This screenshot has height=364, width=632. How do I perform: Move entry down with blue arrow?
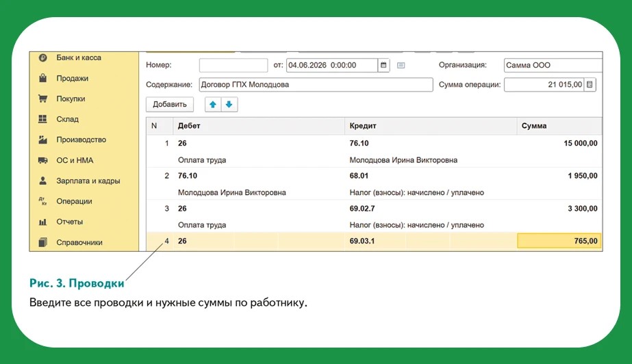click(229, 105)
